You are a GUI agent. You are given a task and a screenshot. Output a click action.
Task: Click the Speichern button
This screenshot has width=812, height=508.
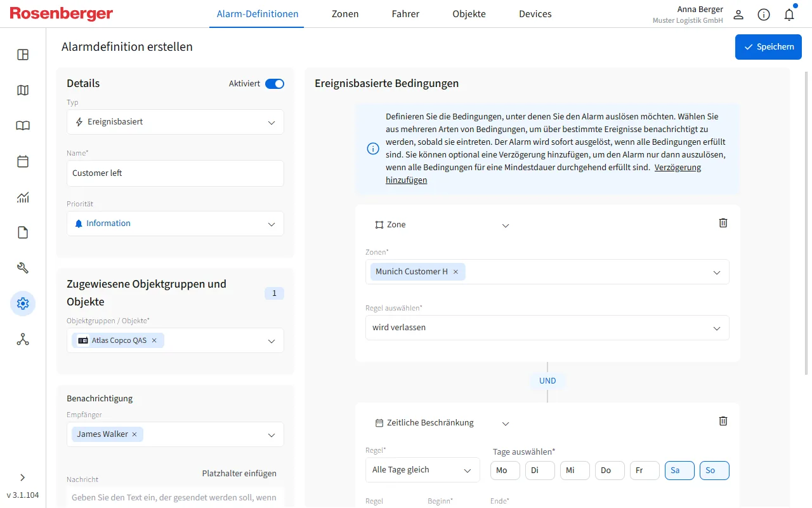click(x=768, y=47)
